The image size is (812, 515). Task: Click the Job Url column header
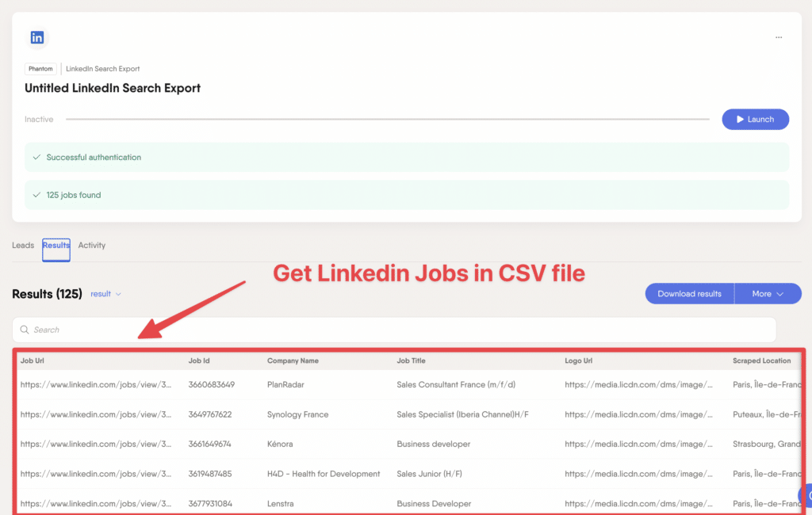(32, 360)
